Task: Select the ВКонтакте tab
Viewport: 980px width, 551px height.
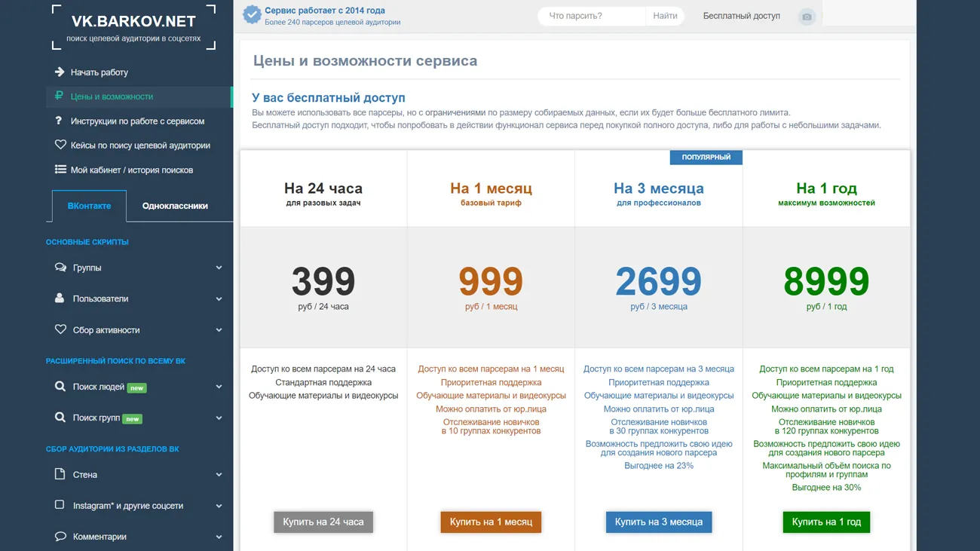Action: (x=89, y=206)
